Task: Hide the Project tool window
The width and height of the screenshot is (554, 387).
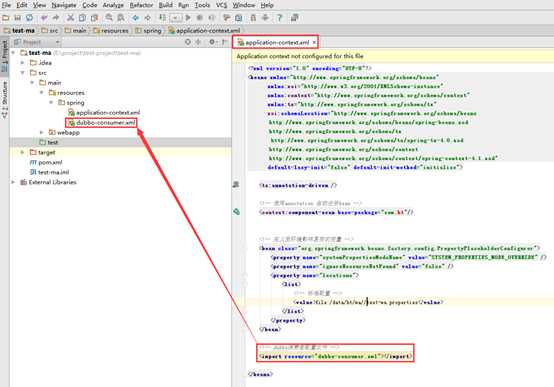Action: coord(225,42)
